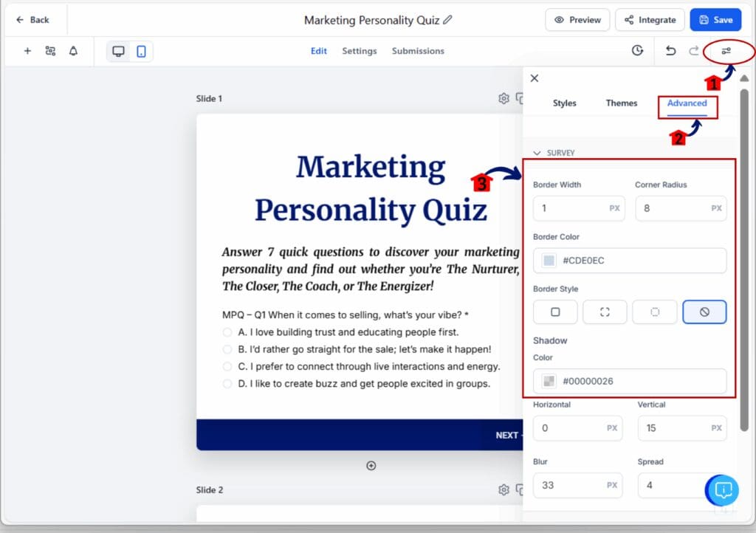Click the notification bell icon

click(73, 51)
